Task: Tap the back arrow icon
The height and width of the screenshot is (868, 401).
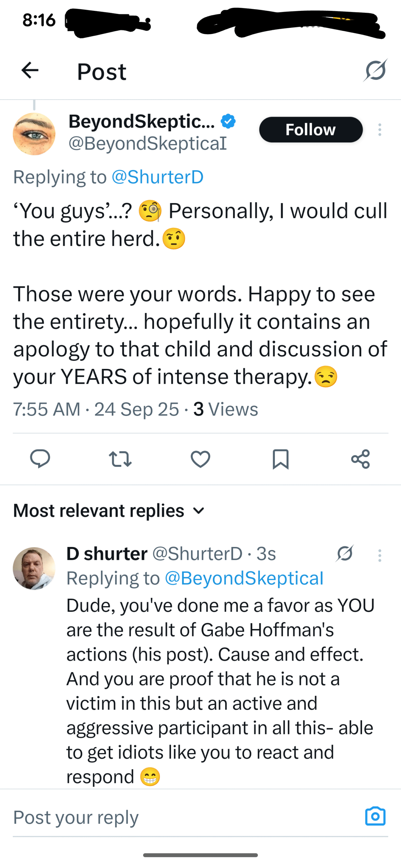Action: pos(30,71)
